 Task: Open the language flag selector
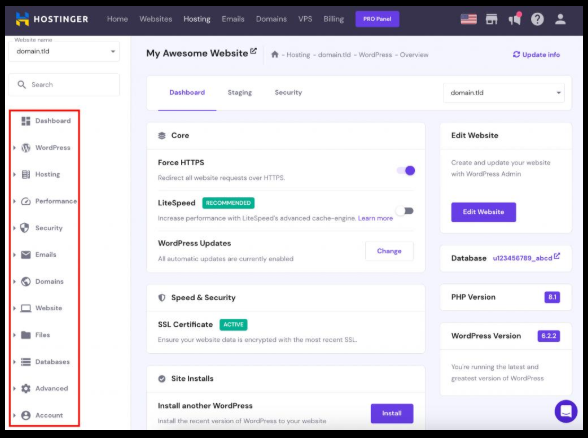pos(468,19)
